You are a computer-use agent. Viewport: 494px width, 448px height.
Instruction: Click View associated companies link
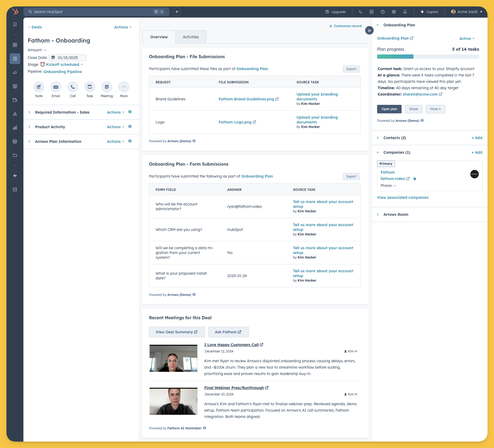pyautogui.click(x=403, y=197)
